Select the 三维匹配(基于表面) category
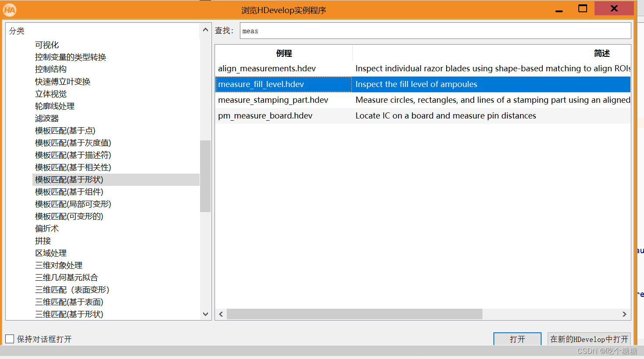 click(x=69, y=302)
